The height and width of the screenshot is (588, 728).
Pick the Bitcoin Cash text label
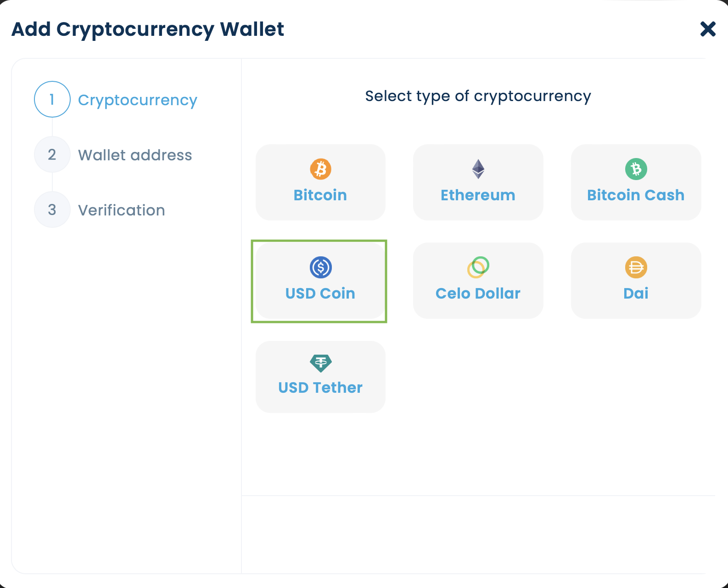[x=636, y=195]
